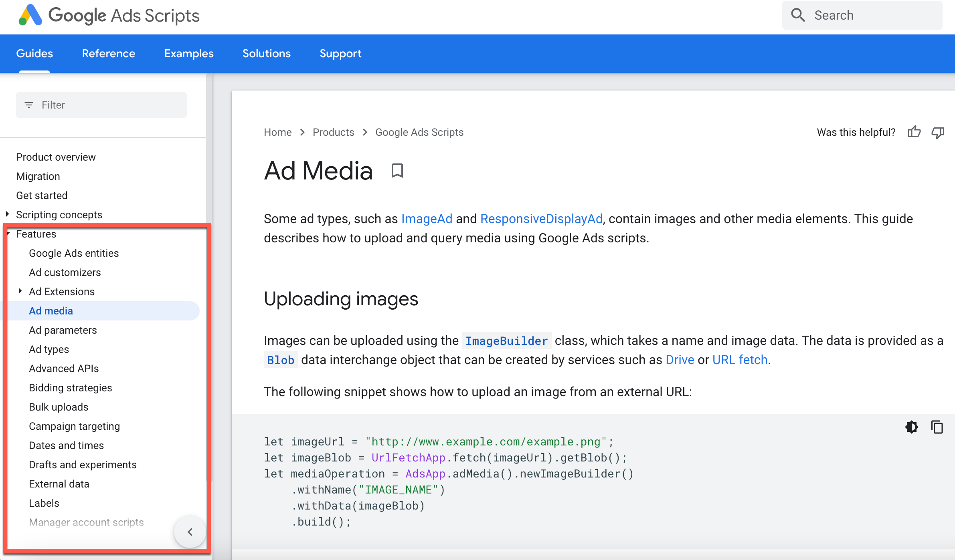Click the dark mode toggle in code block
Image resolution: width=955 pixels, height=560 pixels.
tap(912, 427)
